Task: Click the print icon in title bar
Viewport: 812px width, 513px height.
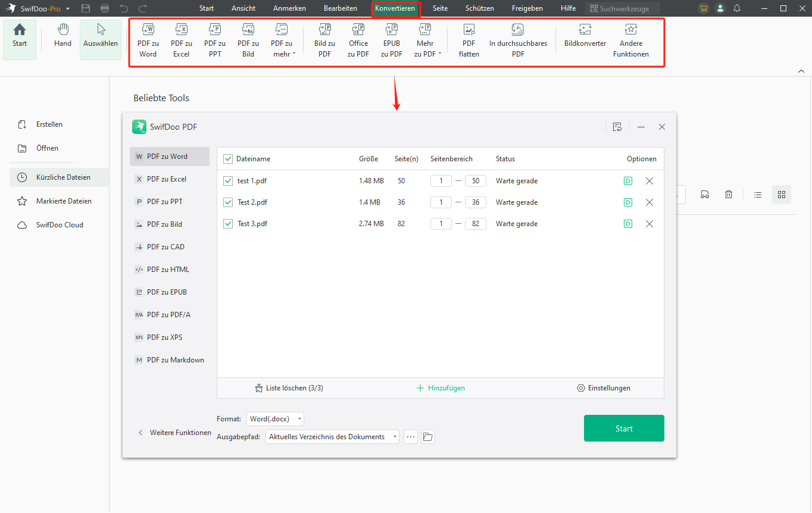Action: coord(105,8)
